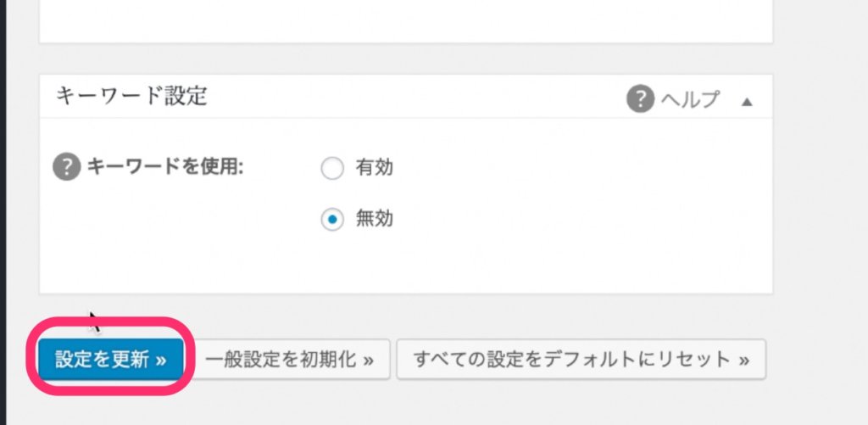Click the question icon next to キーワードを使用
Screen dimensions: 868x425
pos(66,167)
